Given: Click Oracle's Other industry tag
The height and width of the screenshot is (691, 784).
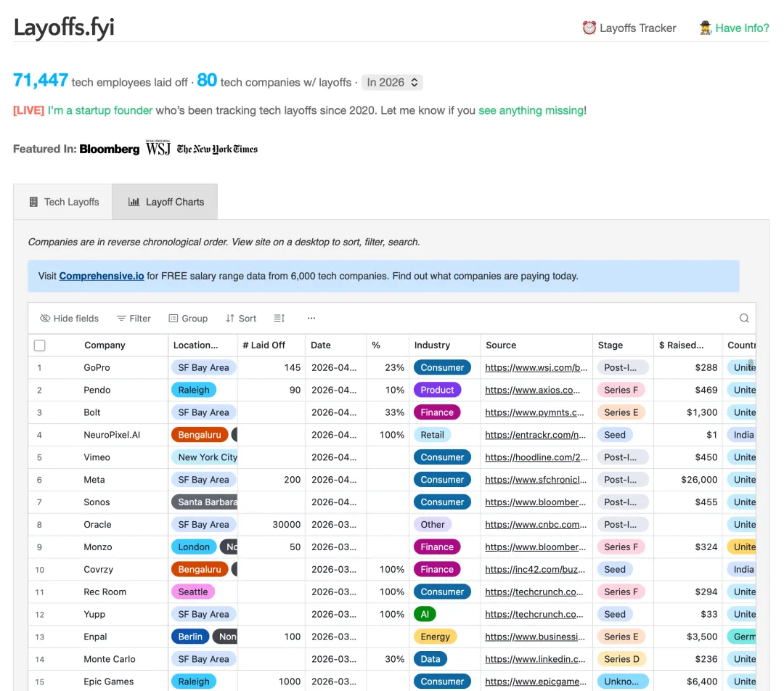Looking at the screenshot, I should tap(433, 525).
